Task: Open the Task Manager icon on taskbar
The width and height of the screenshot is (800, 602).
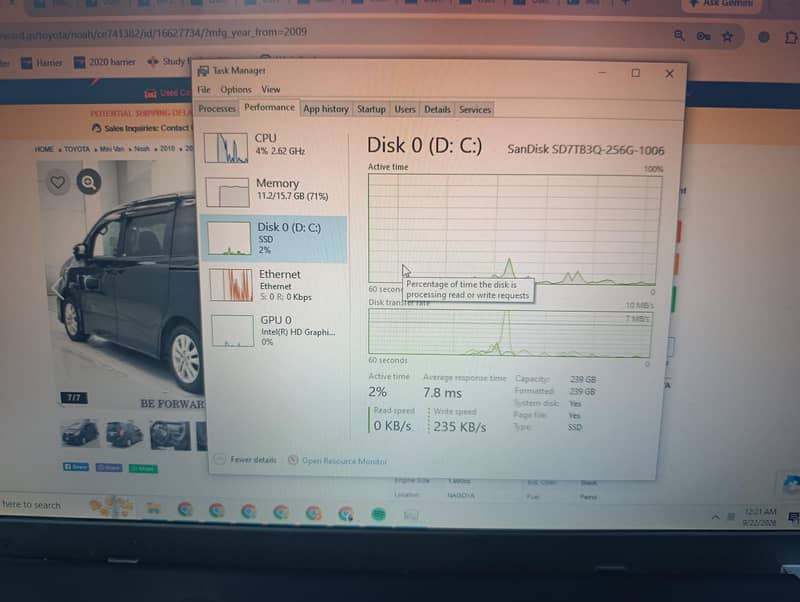Action: [x=411, y=516]
